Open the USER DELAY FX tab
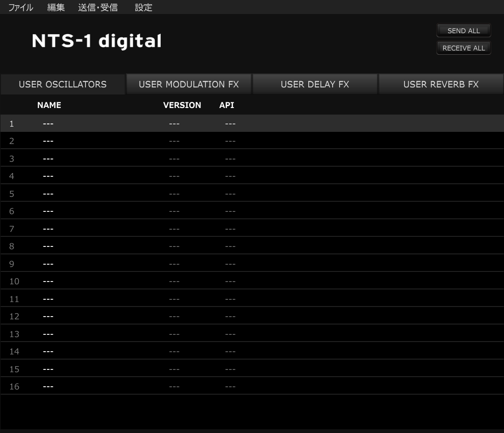 315,84
